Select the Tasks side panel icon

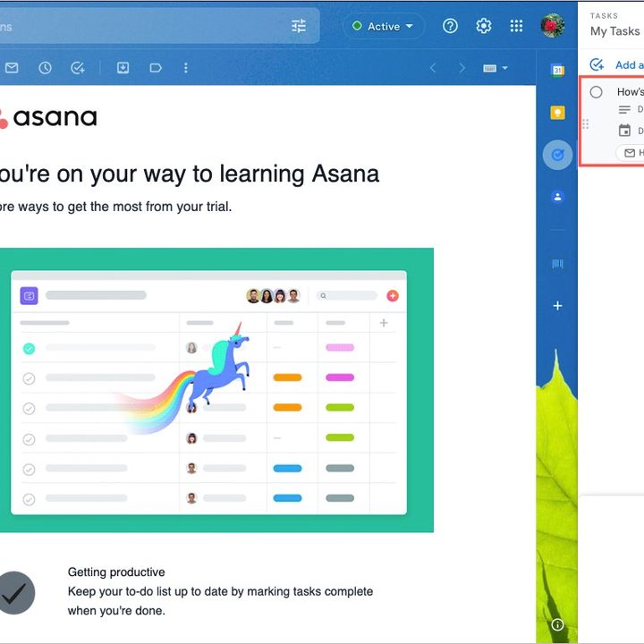557,155
